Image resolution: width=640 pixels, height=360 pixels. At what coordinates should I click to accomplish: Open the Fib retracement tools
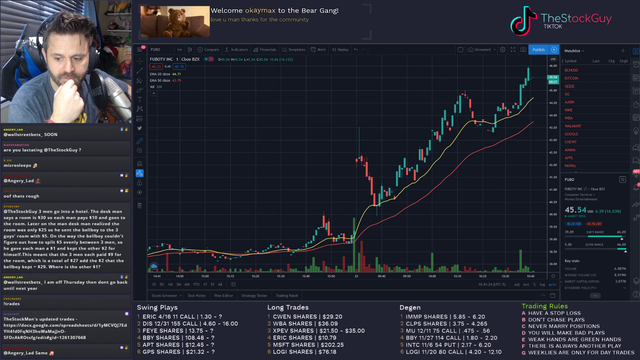(140, 80)
